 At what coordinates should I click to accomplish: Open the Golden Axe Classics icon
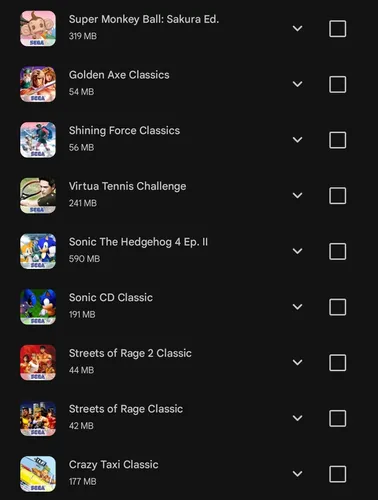coord(38,84)
